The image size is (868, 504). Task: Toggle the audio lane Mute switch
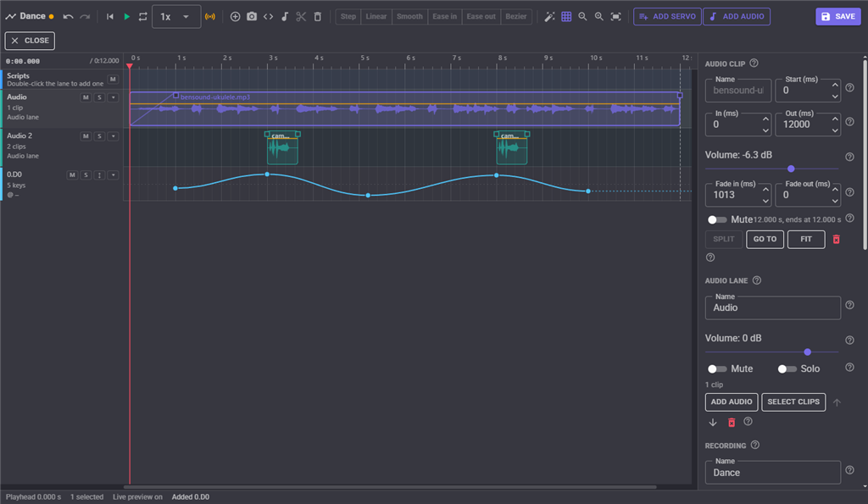coord(717,369)
